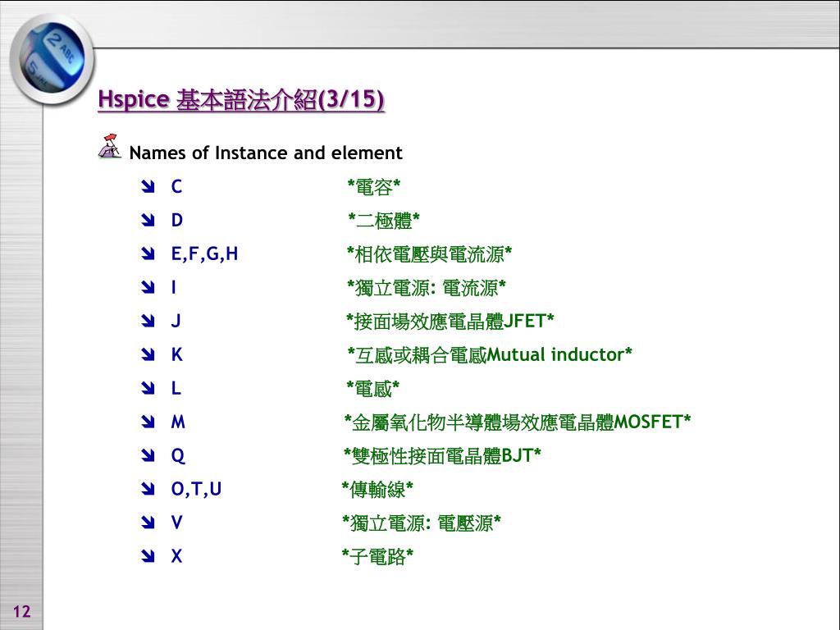The image size is (840, 630).
Task: Click the description *雙極性接面電晶體BJT*
Action: click(442, 456)
